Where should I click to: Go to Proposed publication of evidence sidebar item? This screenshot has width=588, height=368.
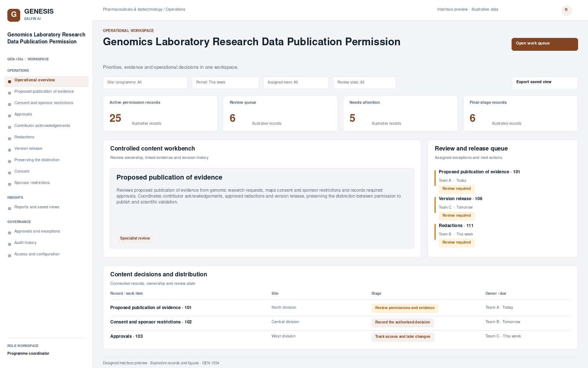pyautogui.click(x=44, y=92)
